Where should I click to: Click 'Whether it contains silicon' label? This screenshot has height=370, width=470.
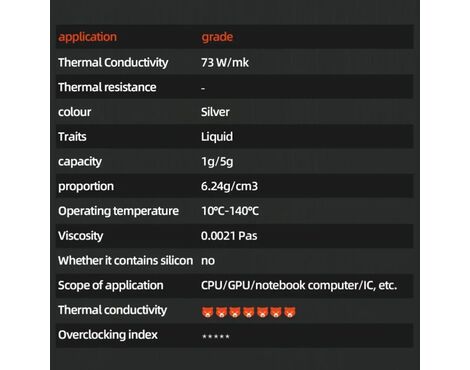125,260
